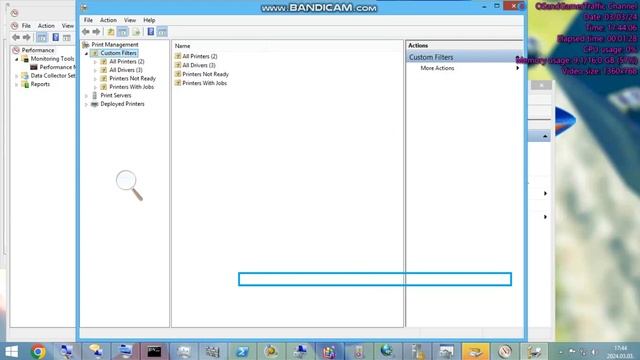Expand the Printers Not Ready tree arrow
Image resolution: width=640 pixels, height=360 pixels.
pyautogui.click(x=96, y=79)
